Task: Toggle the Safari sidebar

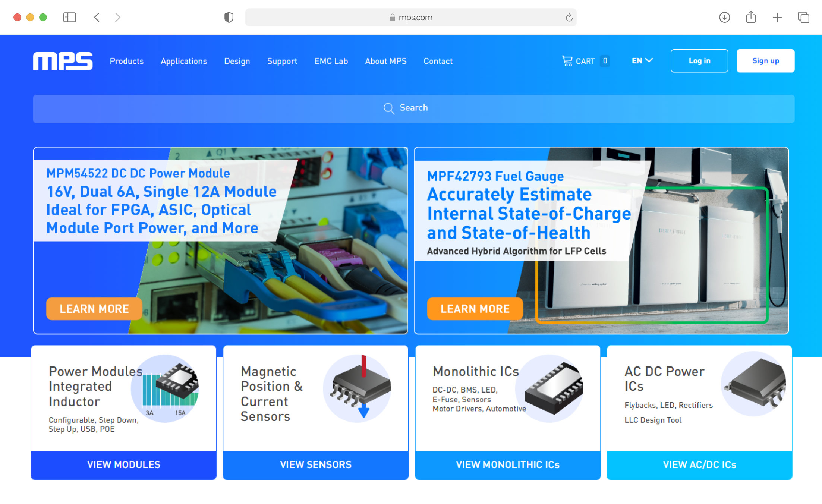Action: tap(69, 17)
